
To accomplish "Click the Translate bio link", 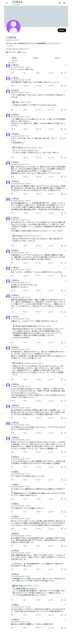I will tap(10, 46).
